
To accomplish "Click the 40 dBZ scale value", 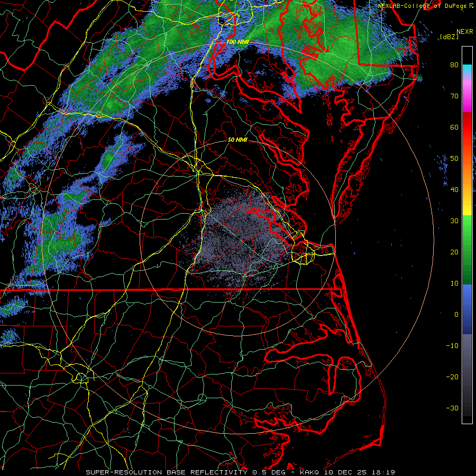I will [x=454, y=190].
